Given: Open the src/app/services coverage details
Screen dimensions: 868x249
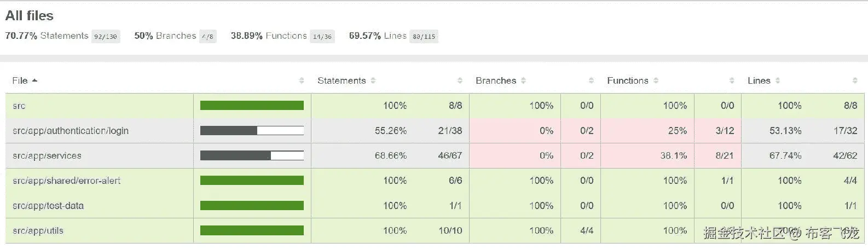Looking at the screenshot, I should tap(47, 155).
